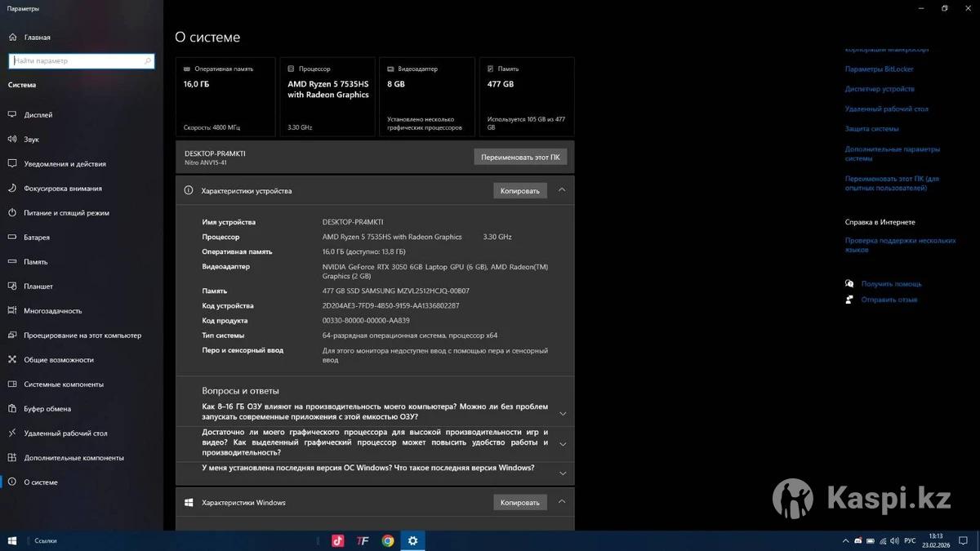Expand the question about 8–16 ГБ ОЗУ
This screenshot has width=980, height=551.
[562, 413]
